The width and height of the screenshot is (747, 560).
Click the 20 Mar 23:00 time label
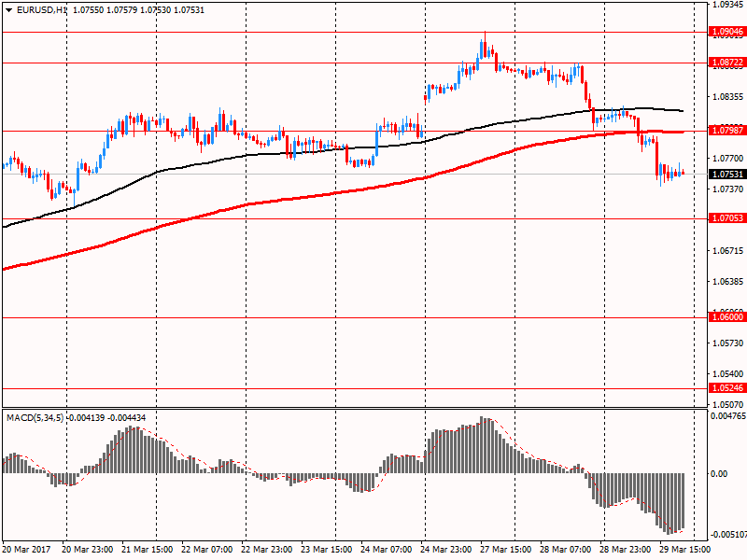(87, 549)
